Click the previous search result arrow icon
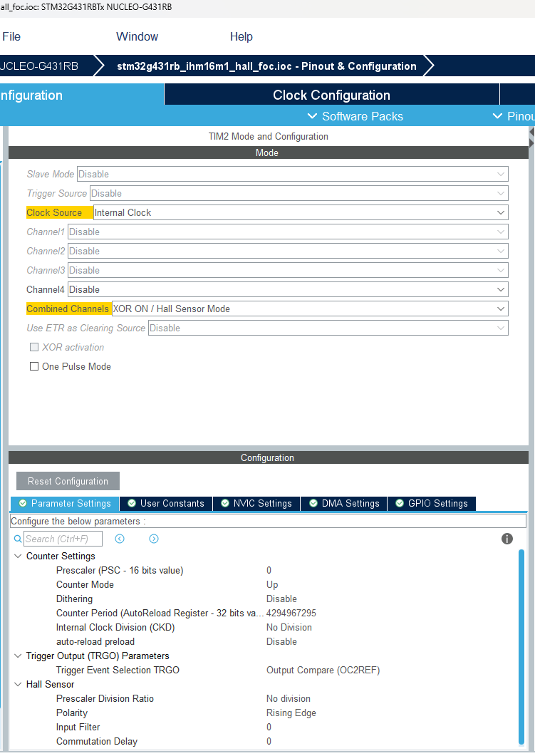 click(x=120, y=539)
